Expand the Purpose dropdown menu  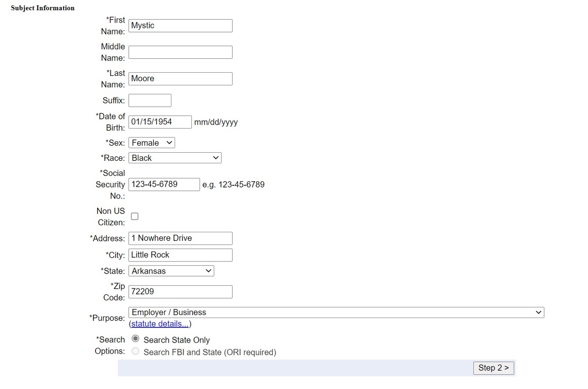click(x=336, y=312)
